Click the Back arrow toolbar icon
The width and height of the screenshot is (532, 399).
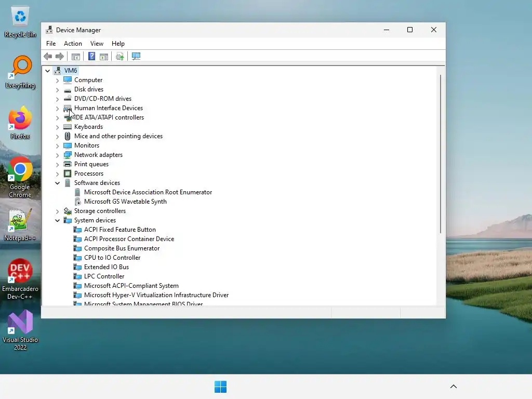48,56
